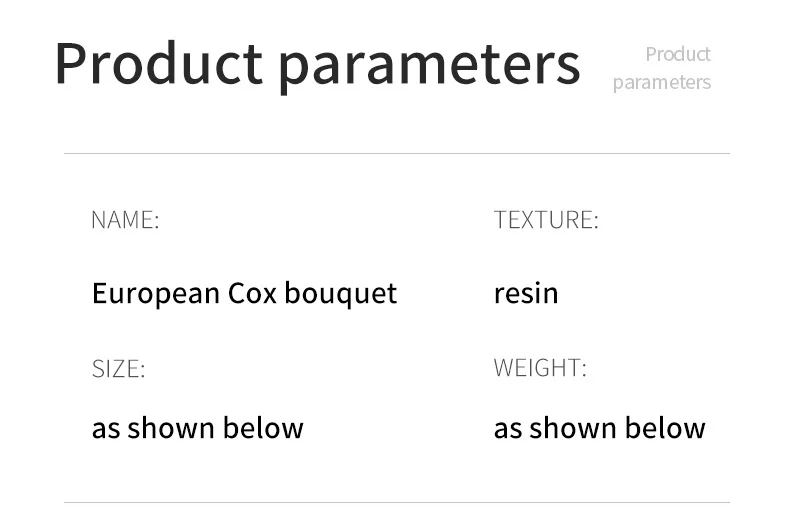
Task: Select the "NAME:" label
Action: [x=125, y=220]
